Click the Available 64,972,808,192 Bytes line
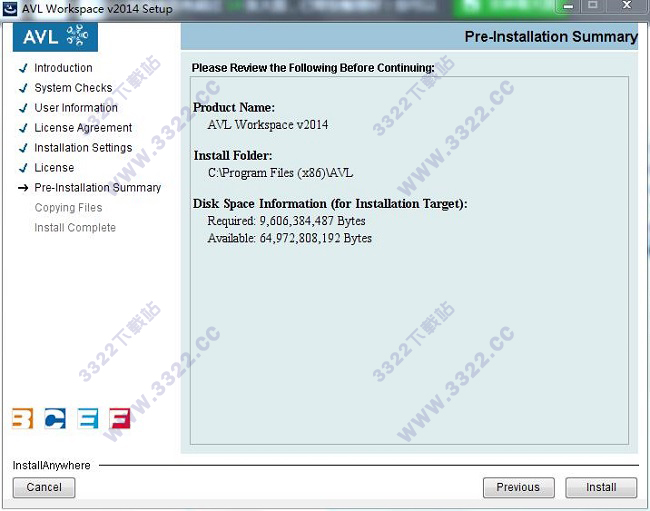Image resolution: width=650 pixels, height=511 pixels. [290, 238]
